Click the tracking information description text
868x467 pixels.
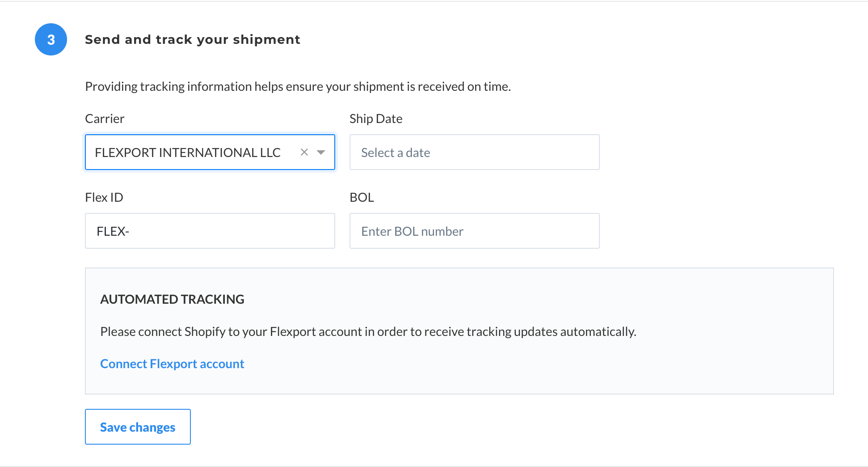tap(298, 86)
